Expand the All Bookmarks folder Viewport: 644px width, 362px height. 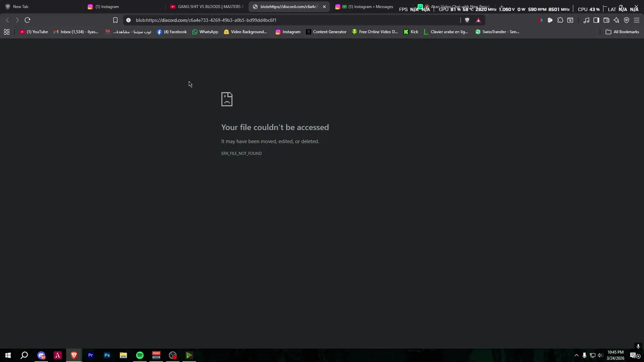tap(622, 32)
